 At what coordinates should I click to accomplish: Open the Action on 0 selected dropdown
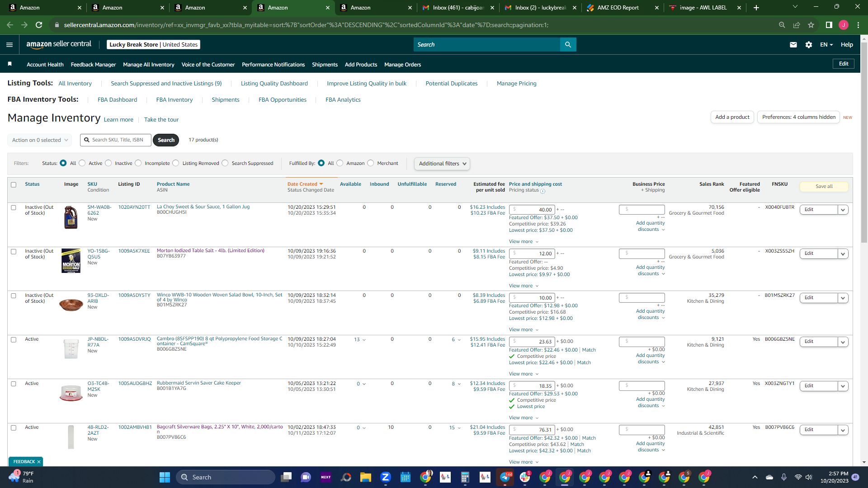pyautogui.click(x=40, y=140)
